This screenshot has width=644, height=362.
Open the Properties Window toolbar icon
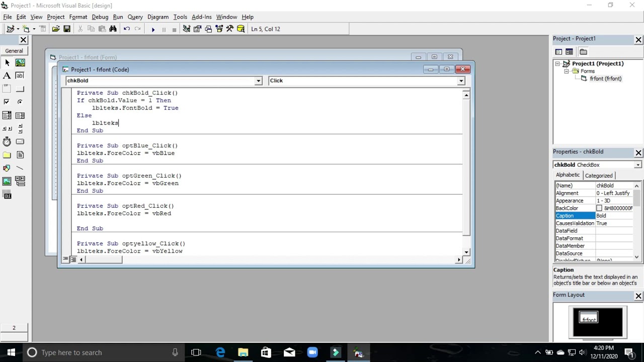coord(197,29)
